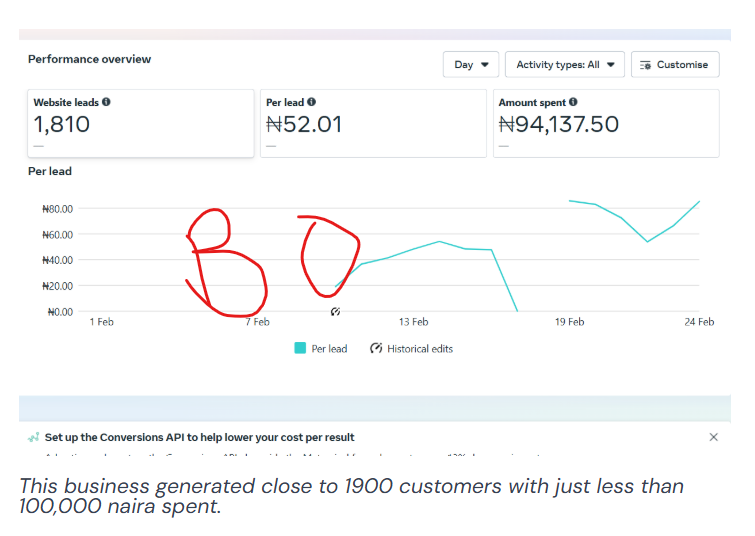Click the Activity types dropdown arrow

[x=611, y=65]
